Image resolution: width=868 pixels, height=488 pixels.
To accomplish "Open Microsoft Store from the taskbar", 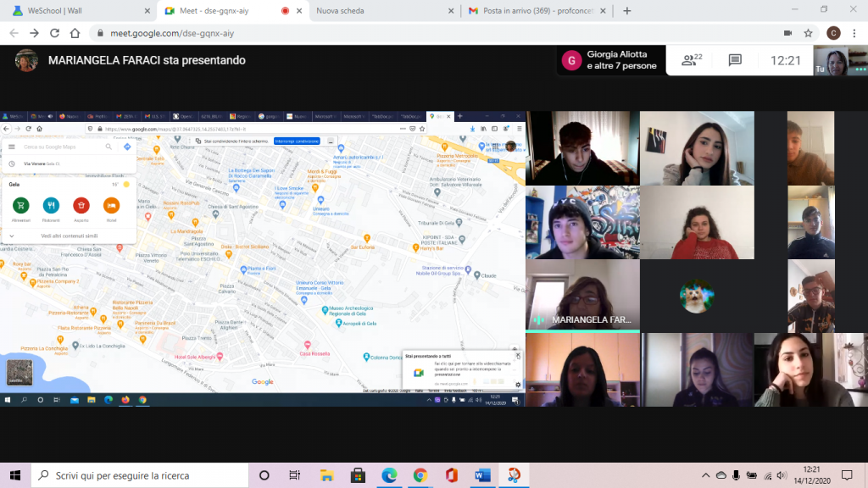I will 359,475.
